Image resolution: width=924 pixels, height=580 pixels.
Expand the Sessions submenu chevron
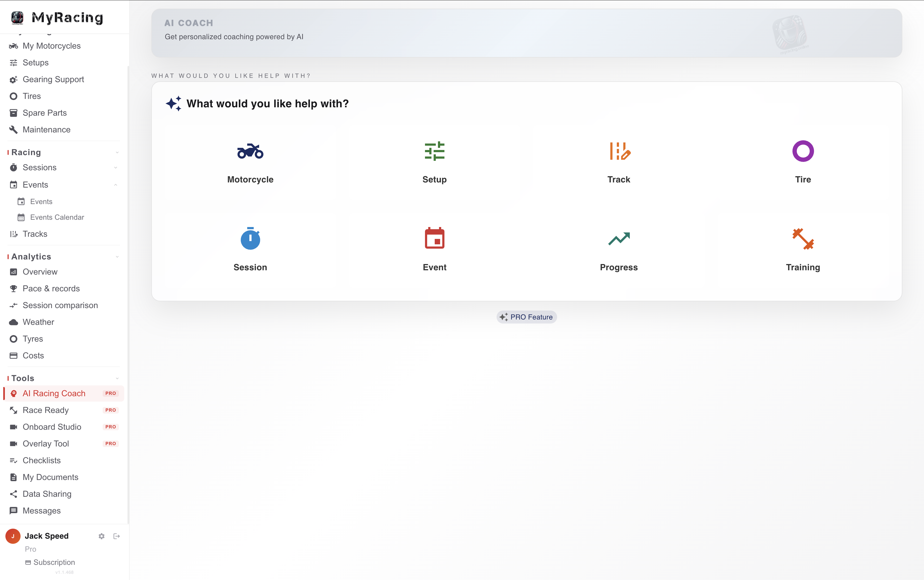[115, 168]
